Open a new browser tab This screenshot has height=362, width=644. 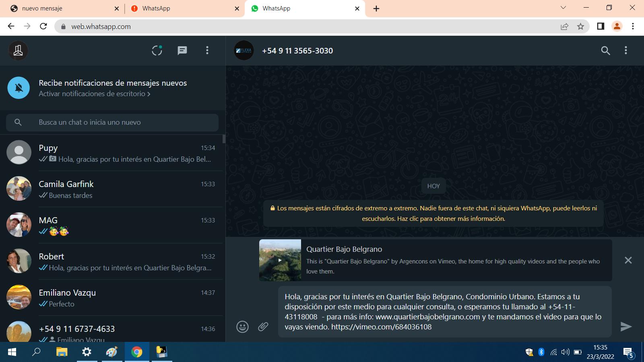coord(376,8)
